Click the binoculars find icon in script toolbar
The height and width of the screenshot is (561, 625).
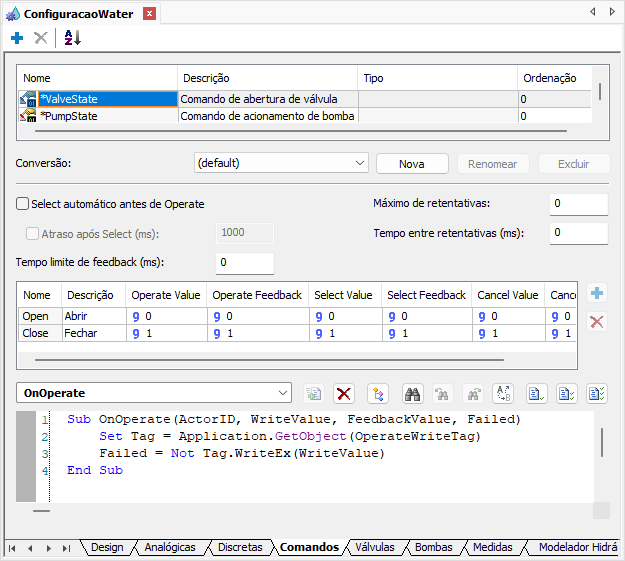tap(411, 394)
